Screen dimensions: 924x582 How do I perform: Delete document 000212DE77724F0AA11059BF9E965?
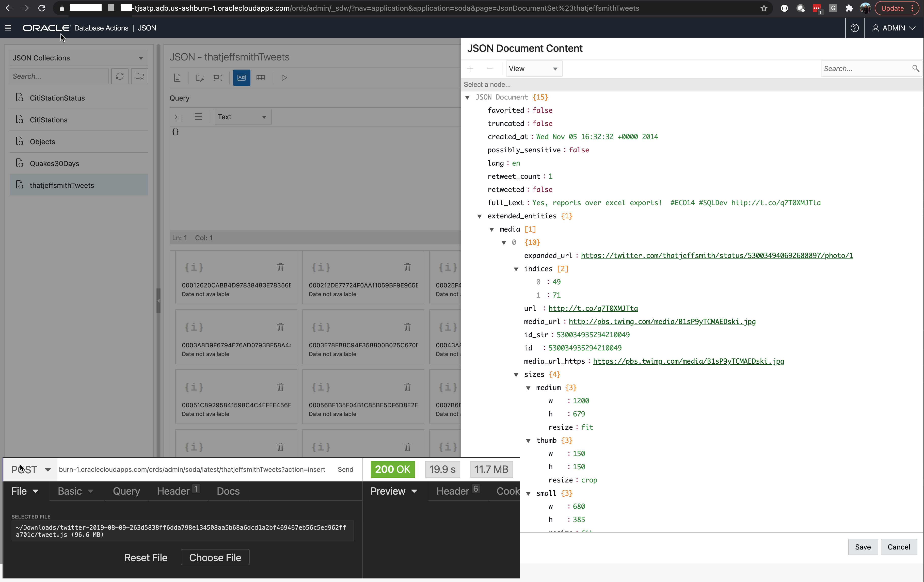click(407, 267)
